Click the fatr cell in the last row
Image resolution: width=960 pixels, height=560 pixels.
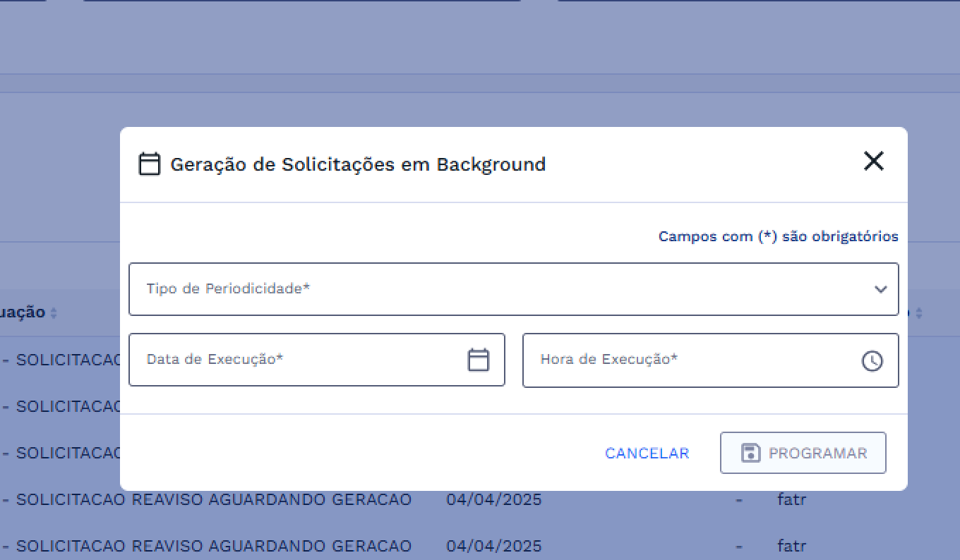pyautogui.click(x=791, y=546)
